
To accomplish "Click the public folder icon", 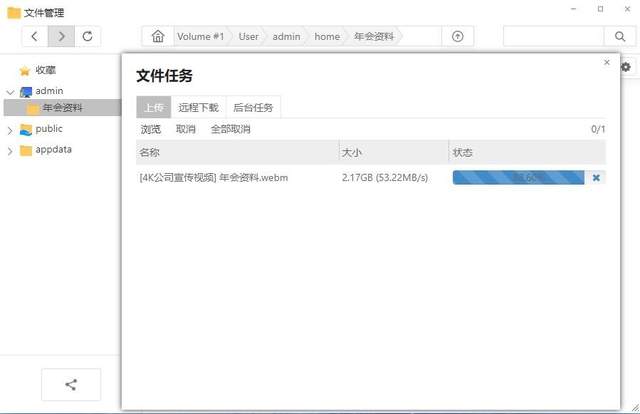I will coord(26,129).
